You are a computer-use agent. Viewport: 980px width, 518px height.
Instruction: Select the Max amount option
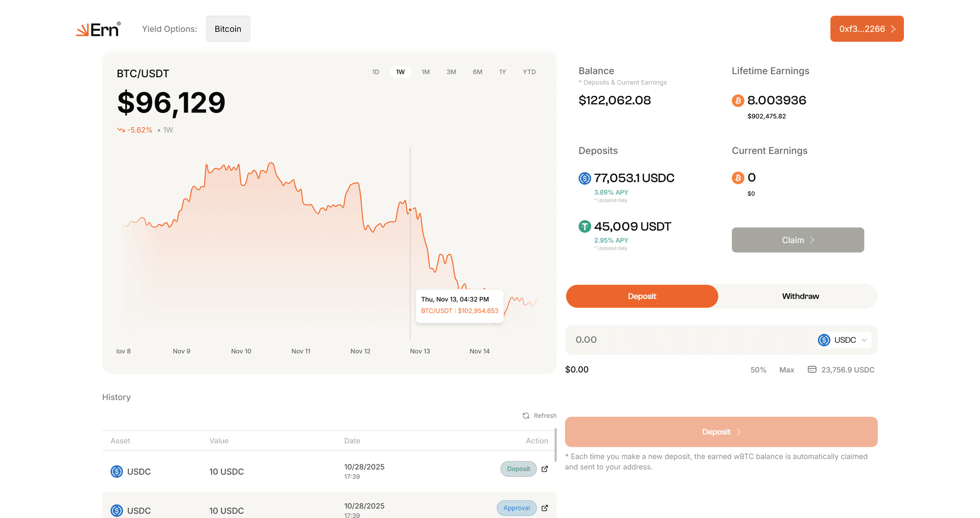[x=787, y=369]
